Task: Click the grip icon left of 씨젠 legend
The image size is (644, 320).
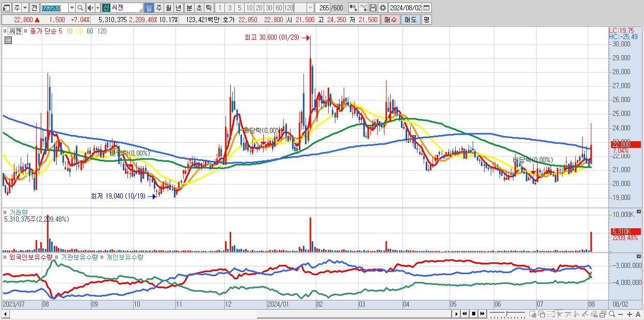Action: click(x=6, y=31)
